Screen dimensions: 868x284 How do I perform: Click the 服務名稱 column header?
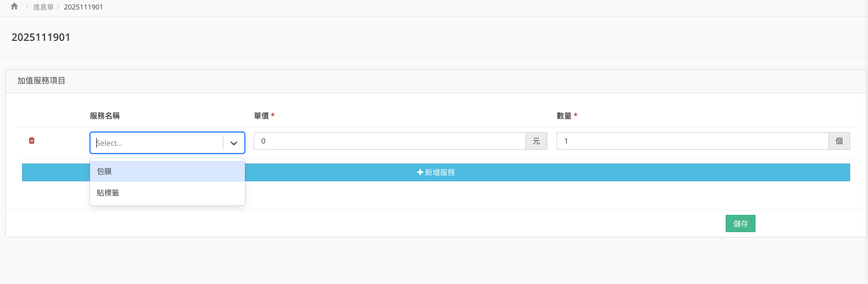[x=105, y=116]
